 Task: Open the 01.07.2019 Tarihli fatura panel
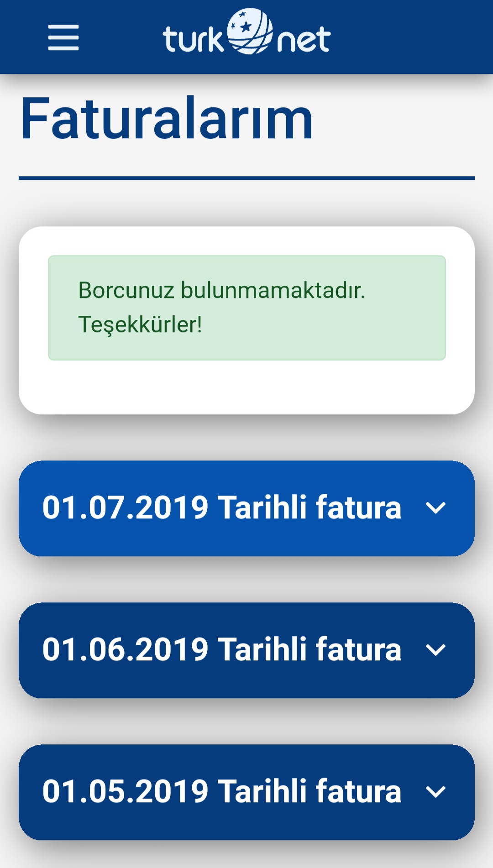point(246,508)
